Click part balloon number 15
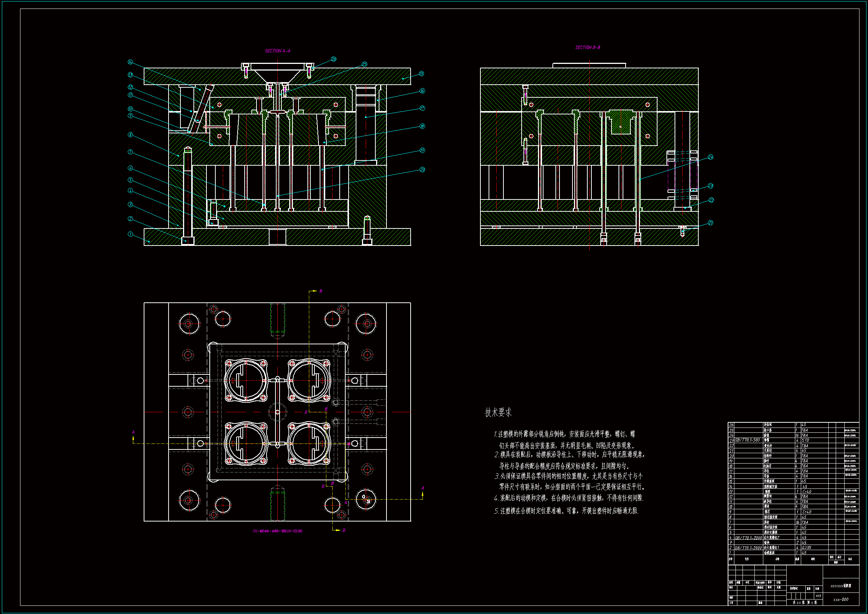 (421, 74)
